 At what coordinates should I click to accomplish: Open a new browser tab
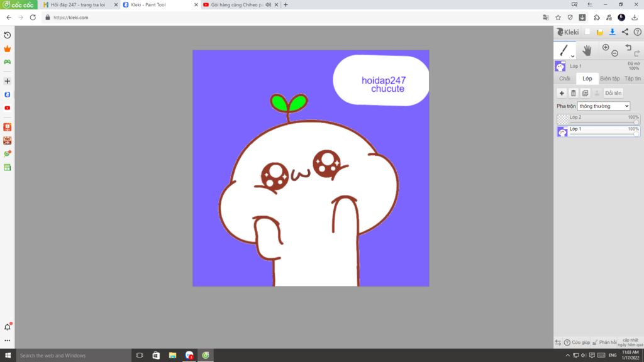point(286,5)
